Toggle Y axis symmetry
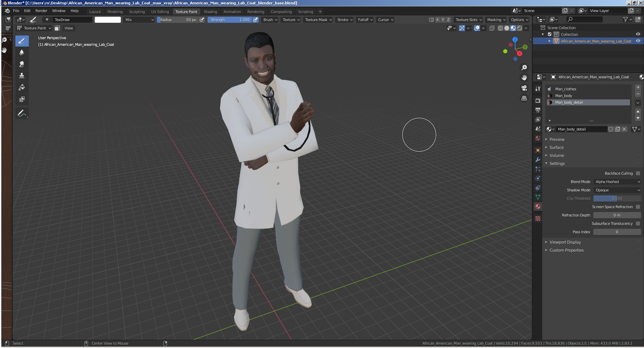This screenshot has width=644, height=348. coord(443,20)
